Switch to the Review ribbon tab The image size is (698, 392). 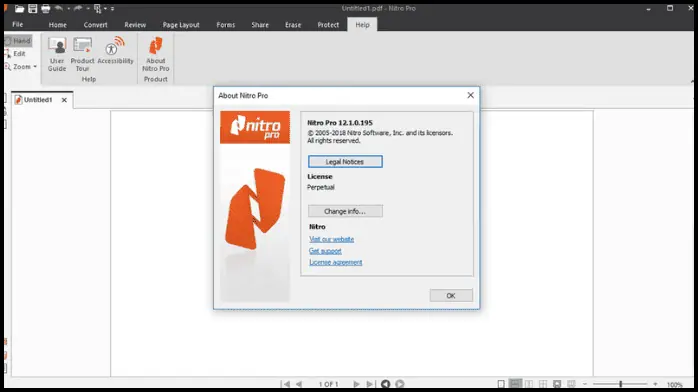click(135, 25)
